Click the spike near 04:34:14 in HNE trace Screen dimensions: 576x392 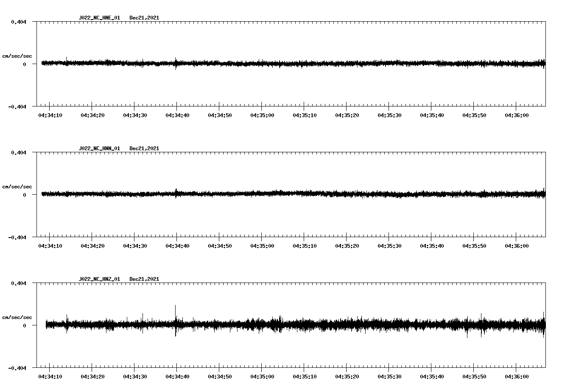pos(66,61)
